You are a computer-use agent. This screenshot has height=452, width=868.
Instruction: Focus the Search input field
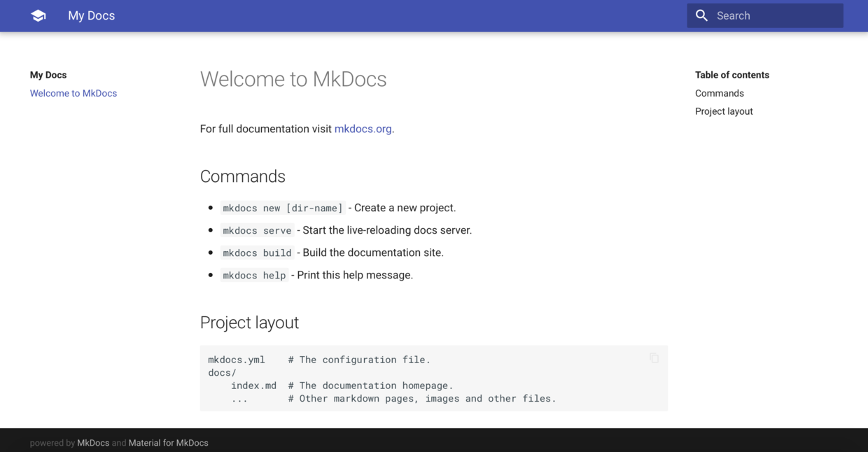coord(765,15)
